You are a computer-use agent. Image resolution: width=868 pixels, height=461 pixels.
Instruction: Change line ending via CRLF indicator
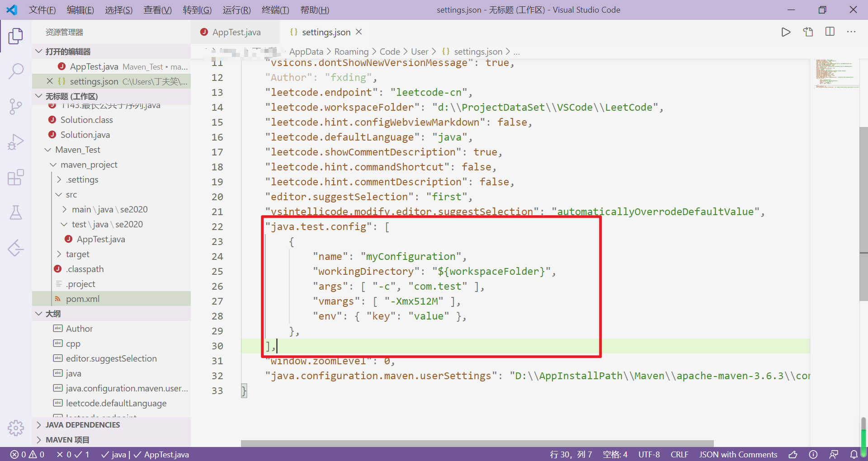point(679,454)
